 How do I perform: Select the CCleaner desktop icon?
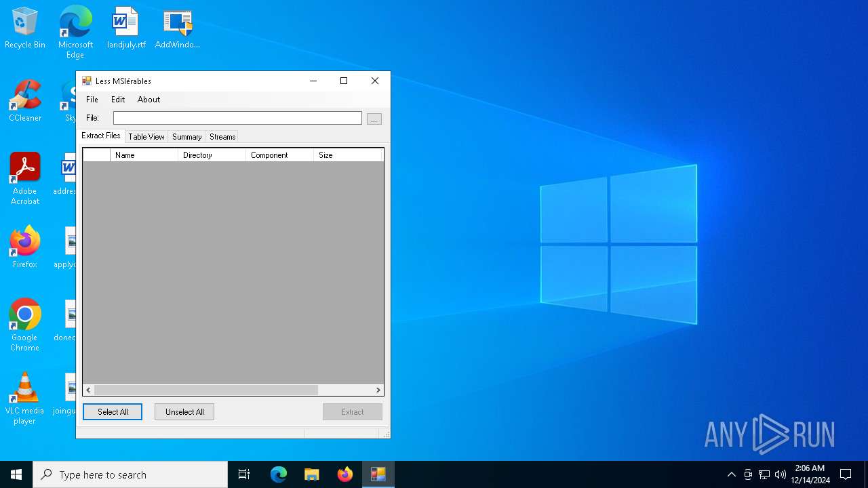25,102
